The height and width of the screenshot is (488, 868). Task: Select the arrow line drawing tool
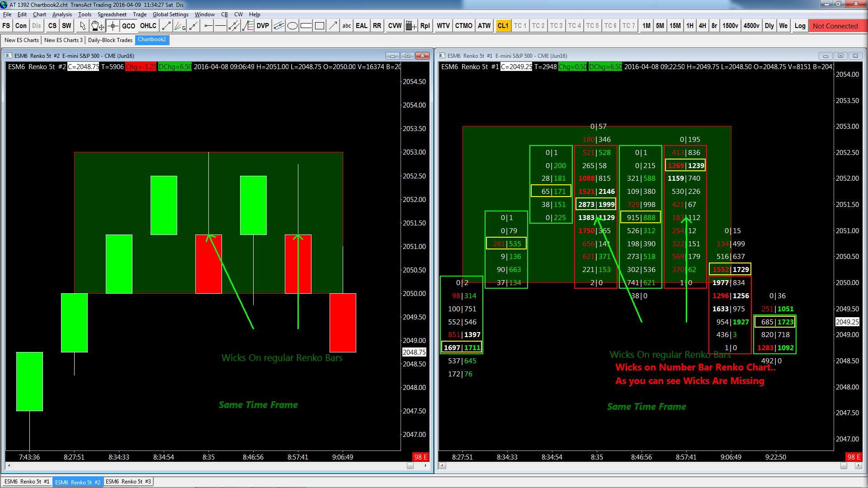point(333,26)
